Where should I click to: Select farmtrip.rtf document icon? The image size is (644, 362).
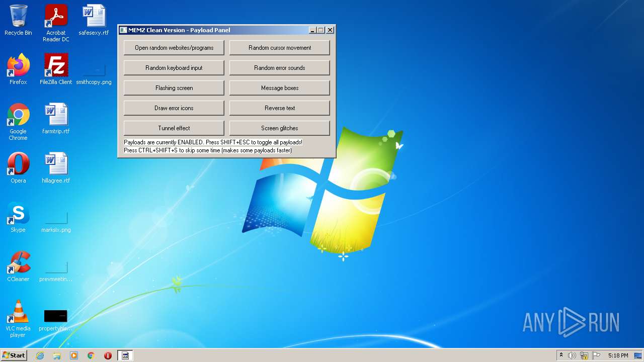pos(56,119)
